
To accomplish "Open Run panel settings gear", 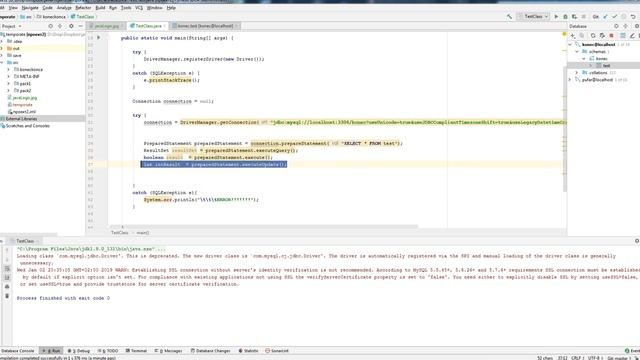I will click(x=636, y=241).
